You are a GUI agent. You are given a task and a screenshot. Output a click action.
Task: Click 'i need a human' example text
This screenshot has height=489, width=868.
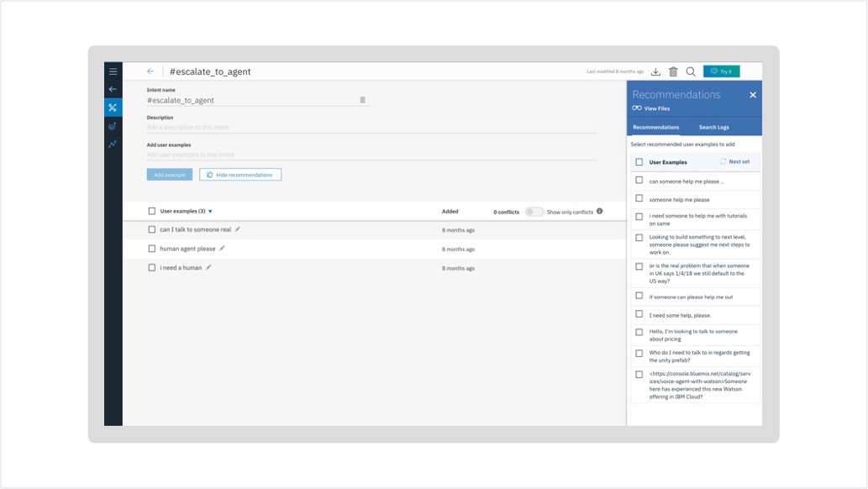click(x=181, y=267)
